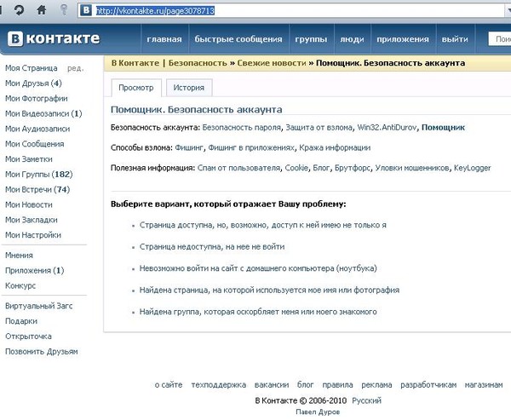
Task: Open Безопасность пароля link
Action: tap(242, 128)
